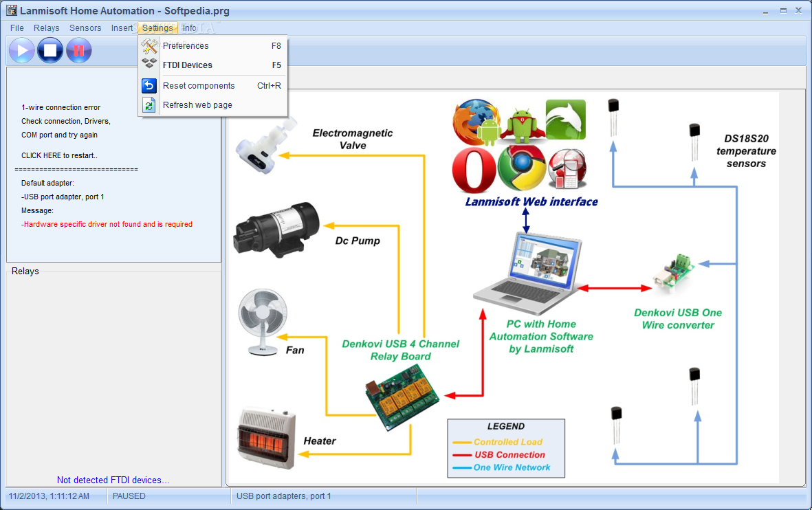Click the application icon in title bar
This screenshot has height=510, width=812.
pos(12,10)
